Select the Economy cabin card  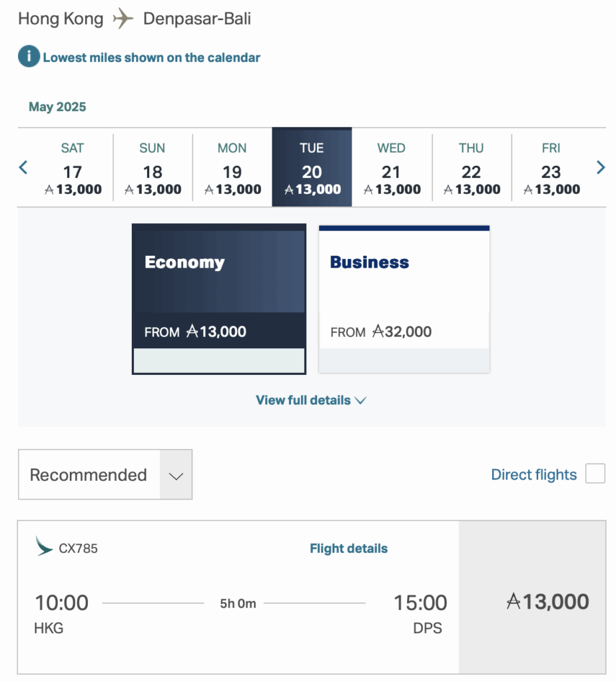pos(218,299)
